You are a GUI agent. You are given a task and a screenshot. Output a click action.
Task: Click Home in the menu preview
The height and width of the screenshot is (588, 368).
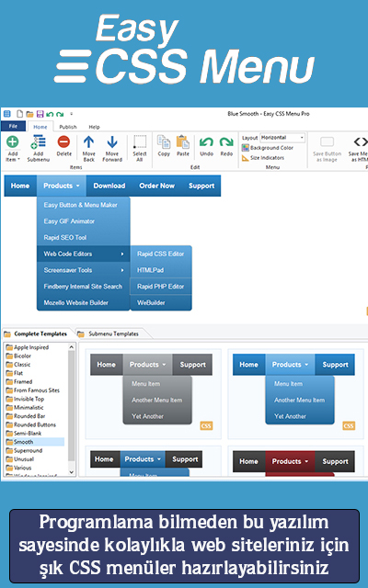coord(20,186)
